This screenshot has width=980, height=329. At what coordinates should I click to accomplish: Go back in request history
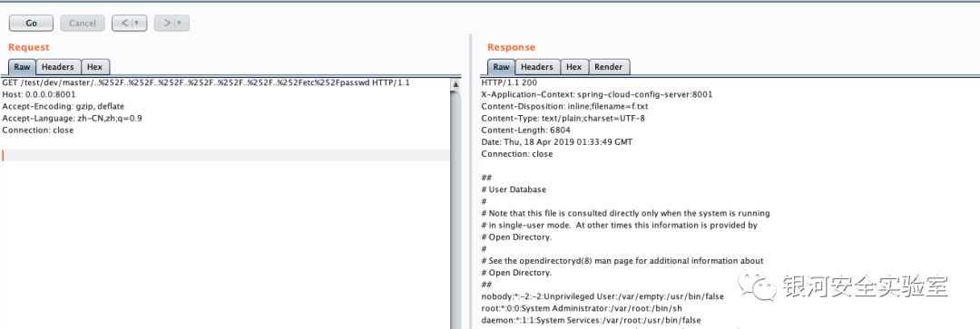[124, 23]
